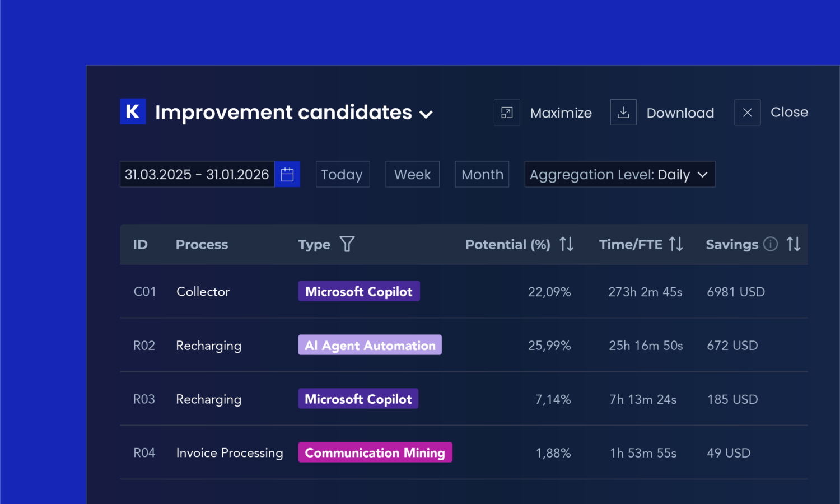This screenshot has height=504, width=840.
Task: Click the Savings info icon
Action: click(x=771, y=244)
